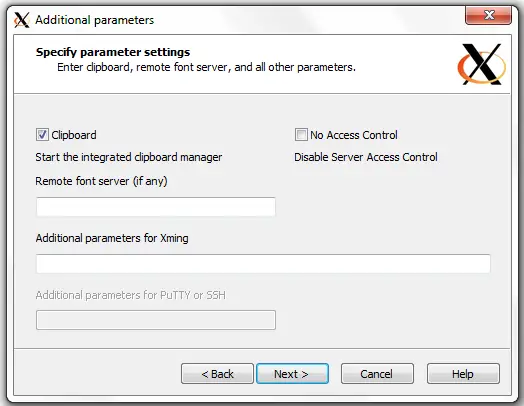Enable the No Access Control checkbox
This screenshot has width=524, height=406.
pyautogui.click(x=301, y=135)
